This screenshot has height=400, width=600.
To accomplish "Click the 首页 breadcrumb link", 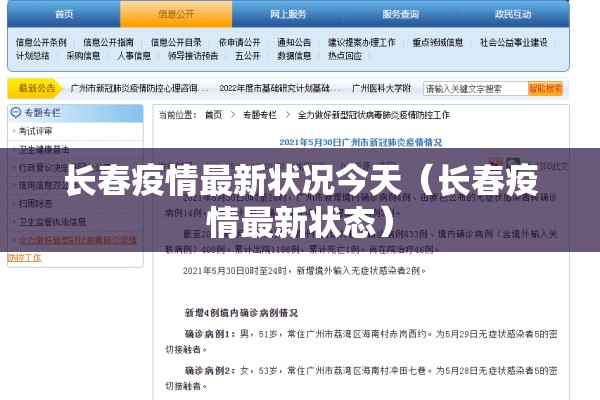I will tap(213, 115).
